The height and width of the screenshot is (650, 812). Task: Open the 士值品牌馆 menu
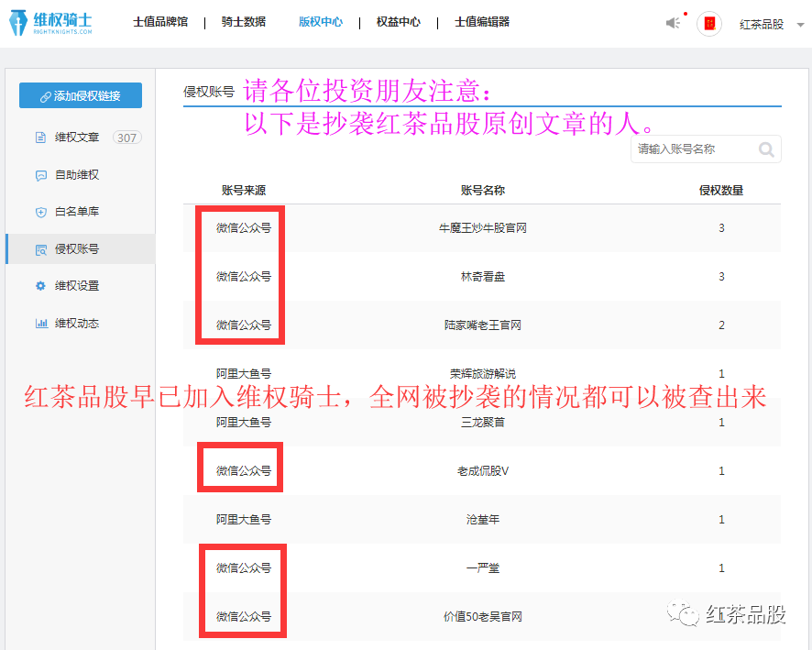pos(160,22)
